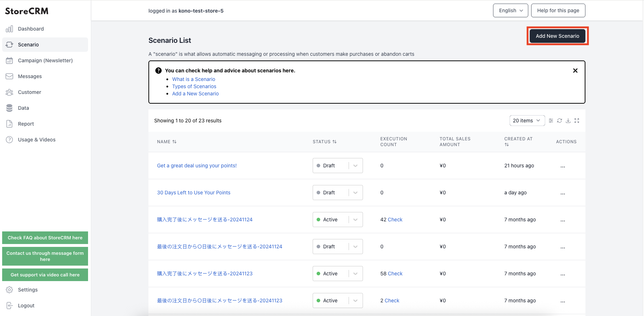
Task: Open Messages section
Action: [45, 76]
